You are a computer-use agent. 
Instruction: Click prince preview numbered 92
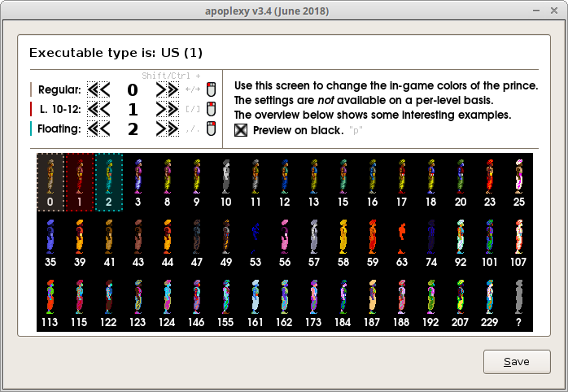point(461,242)
